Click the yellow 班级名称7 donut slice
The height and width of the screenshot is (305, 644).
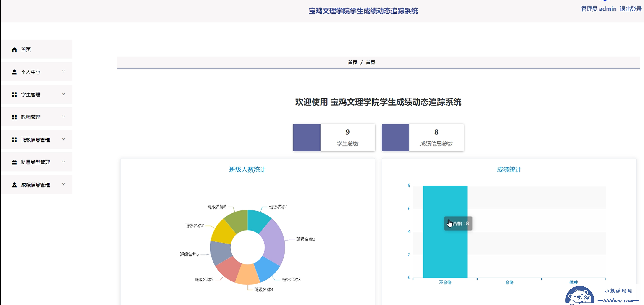click(x=222, y=231)
